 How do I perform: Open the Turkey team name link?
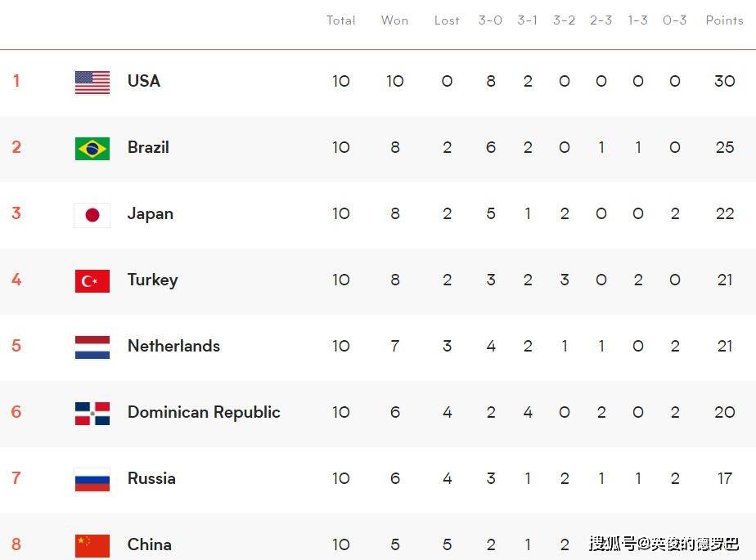pyautogui.click(x=152, y=280)
